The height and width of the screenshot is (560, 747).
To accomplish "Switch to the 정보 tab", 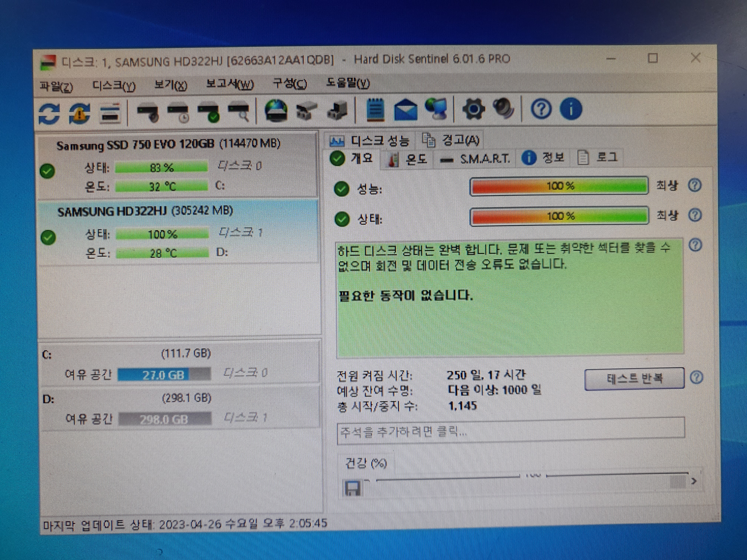I will (543, 157).
